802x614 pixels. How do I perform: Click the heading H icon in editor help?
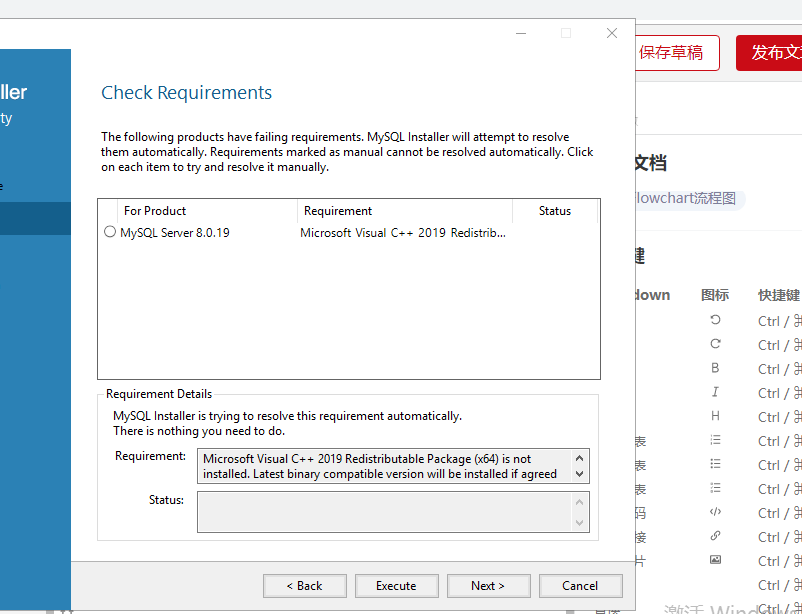coord(715,416)
